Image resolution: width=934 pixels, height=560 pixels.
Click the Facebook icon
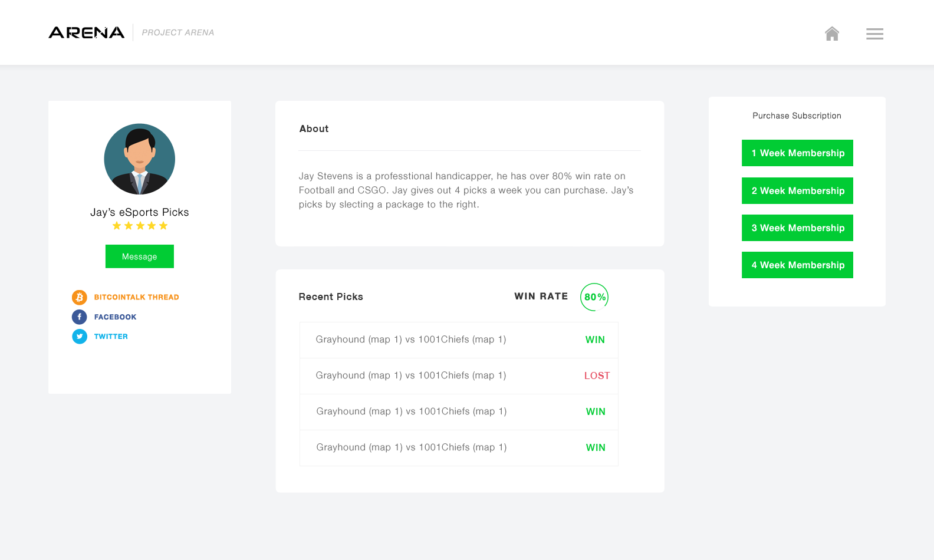(80, 317)
